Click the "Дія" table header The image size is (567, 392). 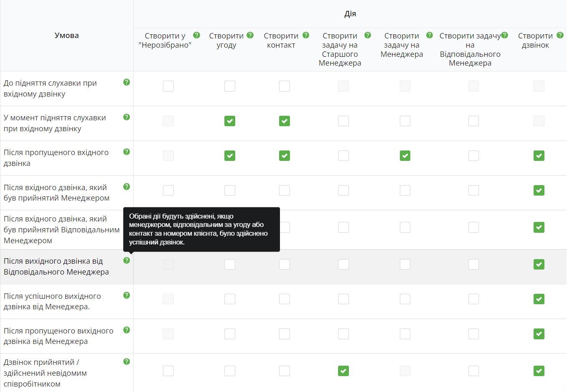350,14
